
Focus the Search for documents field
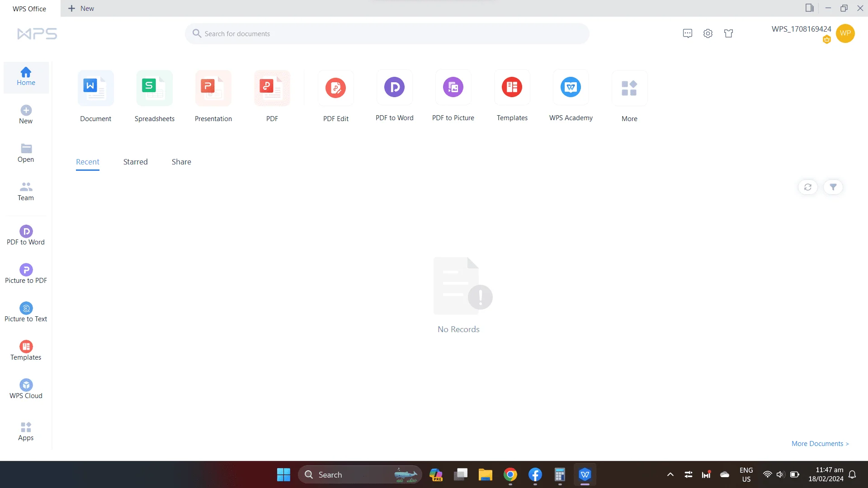(x=387, y=34)
